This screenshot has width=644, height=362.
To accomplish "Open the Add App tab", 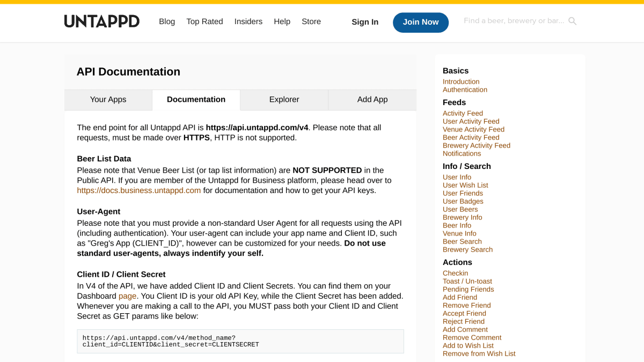I will tap(372, 100).
